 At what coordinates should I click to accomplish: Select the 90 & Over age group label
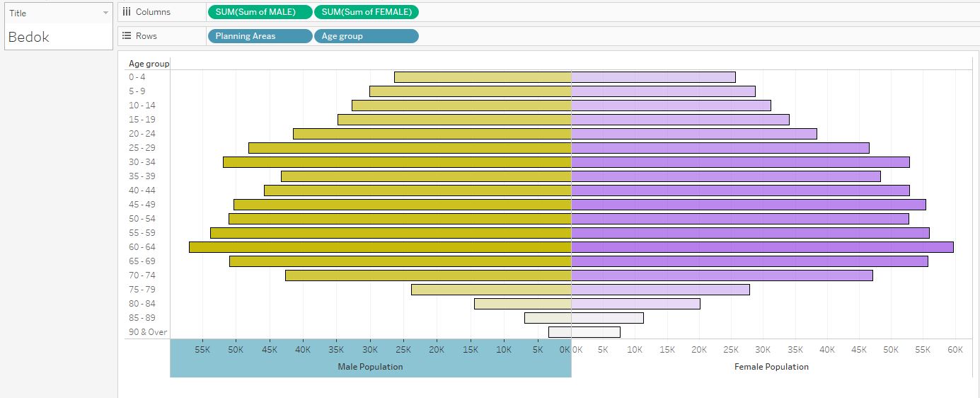(x=147, y=332)
